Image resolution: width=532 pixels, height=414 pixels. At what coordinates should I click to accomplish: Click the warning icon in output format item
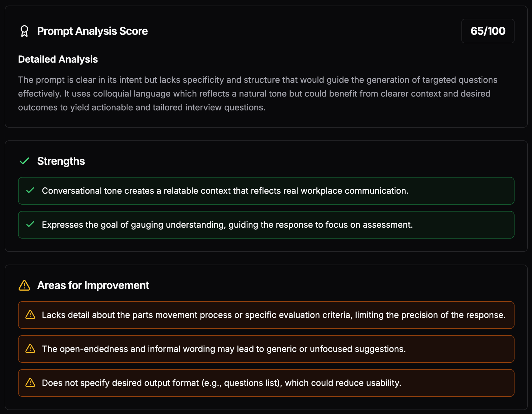click(30, 383)
